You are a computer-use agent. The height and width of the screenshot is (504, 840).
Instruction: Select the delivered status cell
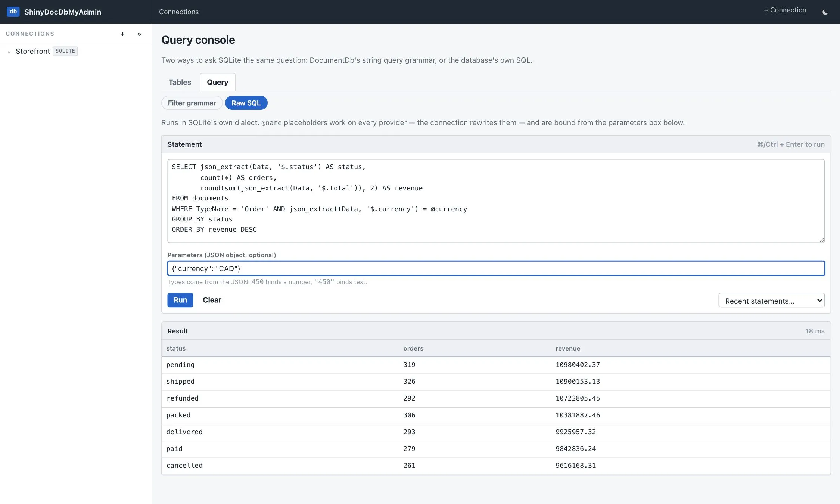pos(184,432)
